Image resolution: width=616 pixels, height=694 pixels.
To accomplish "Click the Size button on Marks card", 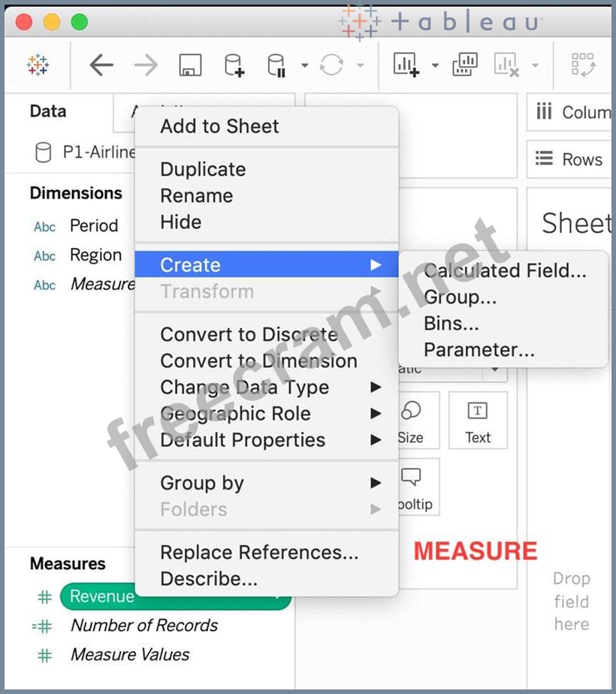I will tap(411, 422).
